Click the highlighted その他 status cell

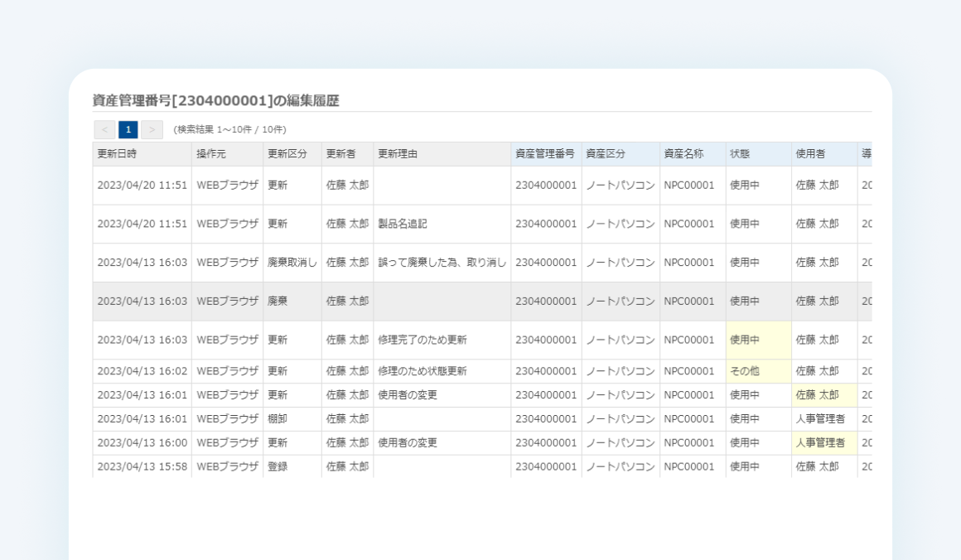pos(759,370)
